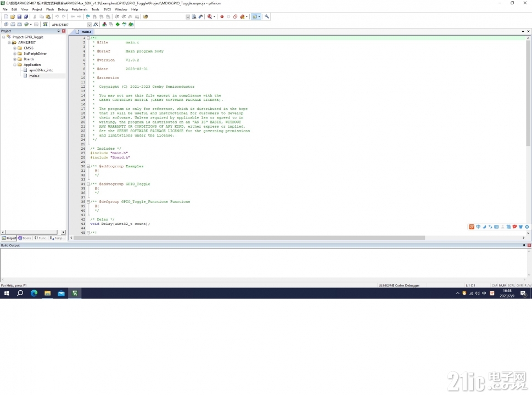Switch to the Books panel tab
Viewport: 532px width, 395px height.
25,238
